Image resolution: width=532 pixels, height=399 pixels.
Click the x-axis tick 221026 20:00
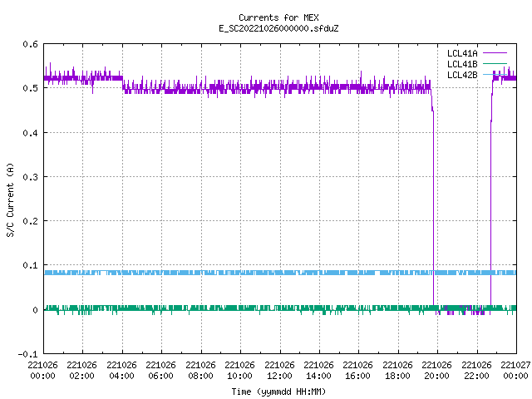click(436, 371)
